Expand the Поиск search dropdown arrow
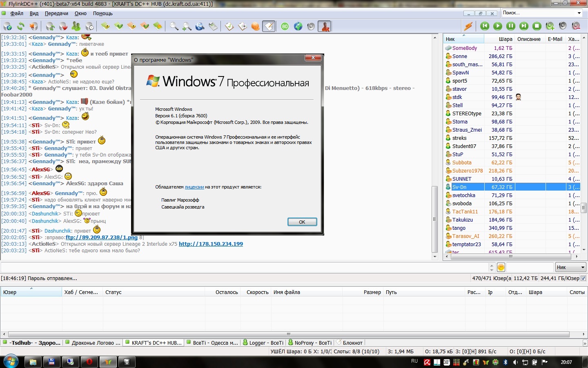The height and width of the screenshot is (368, 588). coord(579,13)
